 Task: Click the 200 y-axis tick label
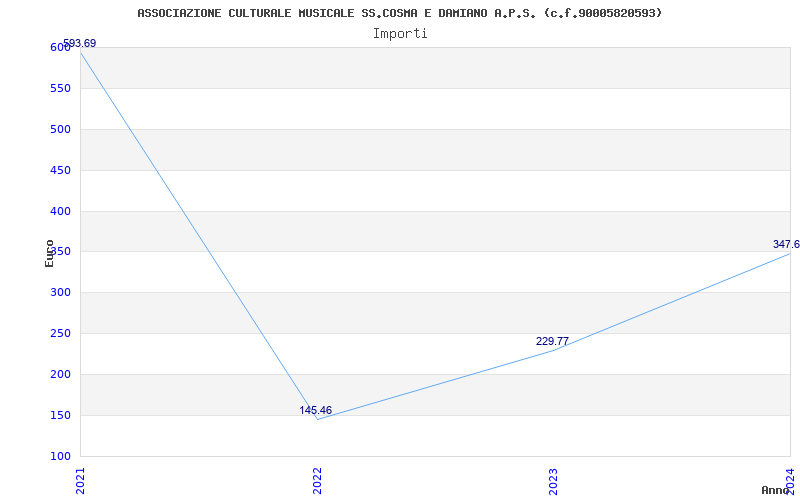(x=60, y=374)
